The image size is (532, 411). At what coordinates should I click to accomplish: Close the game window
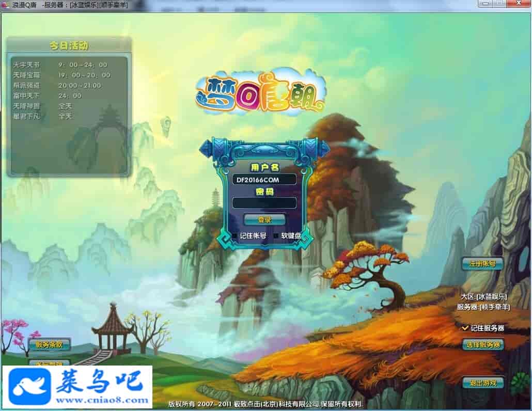[519, 3]
